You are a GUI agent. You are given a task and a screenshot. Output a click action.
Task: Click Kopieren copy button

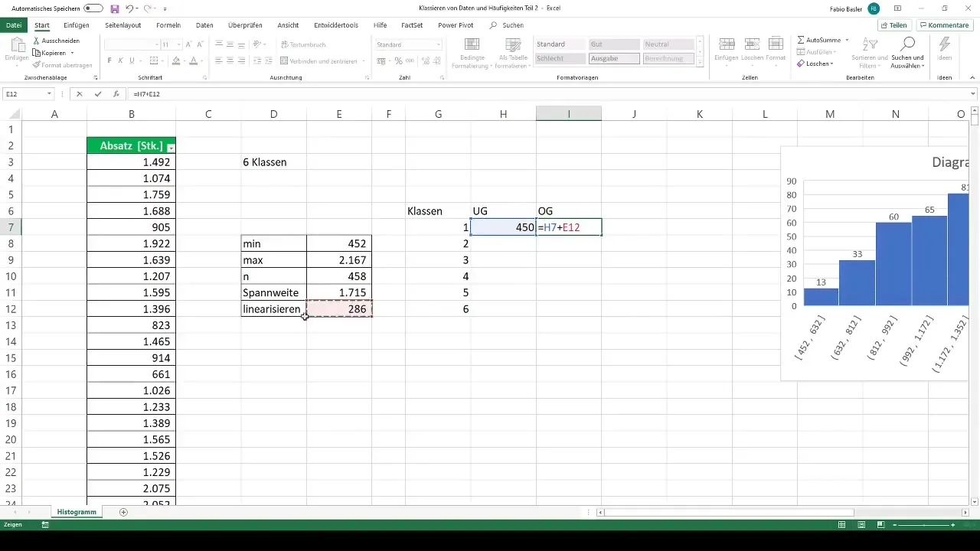pyautogui.click(x=51, y=53)
